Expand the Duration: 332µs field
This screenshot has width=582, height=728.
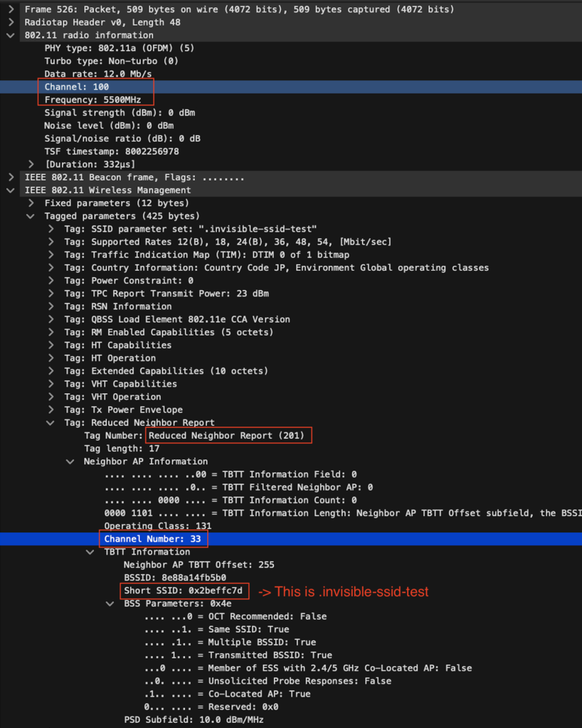[x=31, y=164]
